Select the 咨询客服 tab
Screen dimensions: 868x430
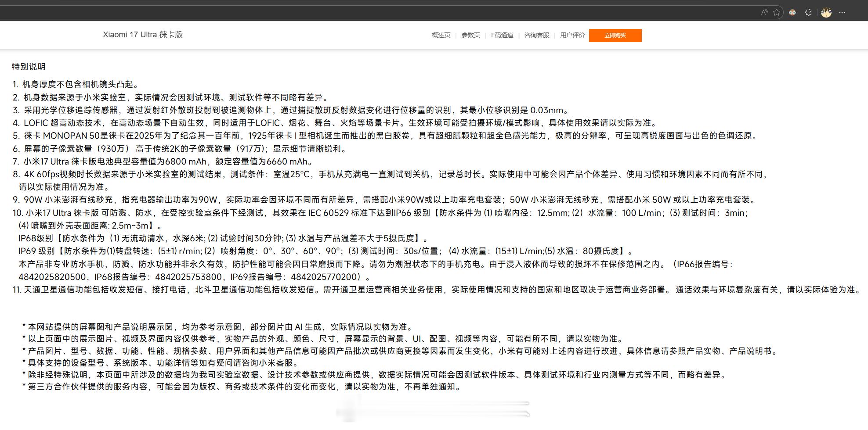point(537,35)
